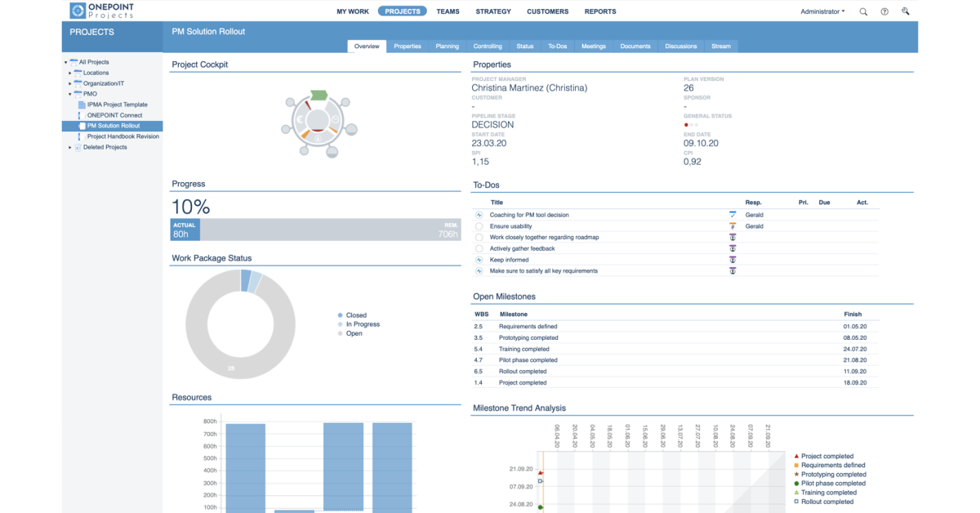Screen dimensions: 980x513
Task: Open the help question mark icon
Action: [x=884, y=11]
